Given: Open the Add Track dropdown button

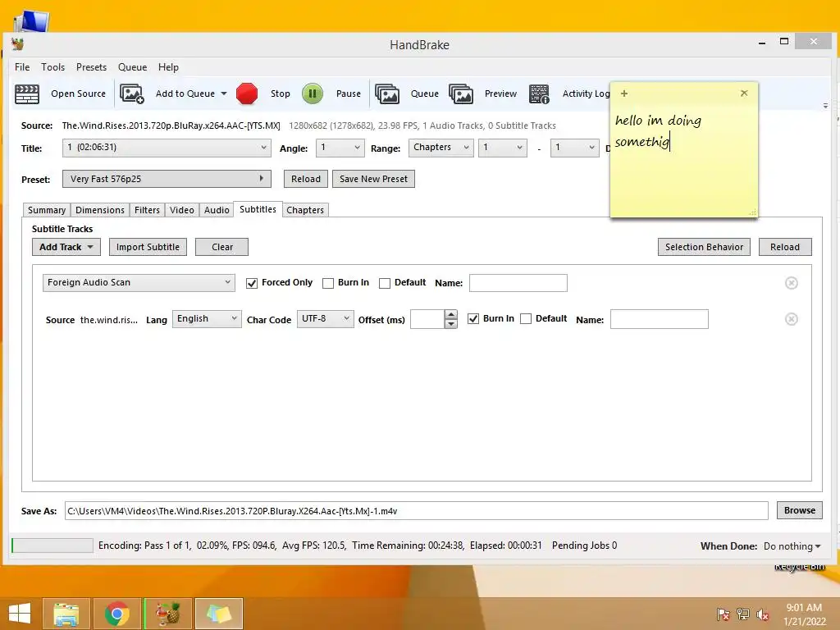Looking at the screenshot, I should coord(66,247).
